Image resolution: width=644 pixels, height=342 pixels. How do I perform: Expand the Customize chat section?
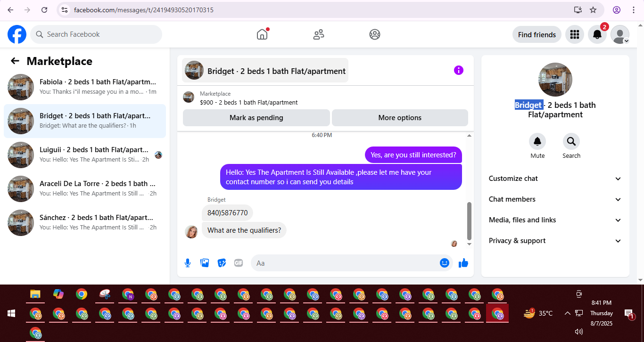pos(555,179)
